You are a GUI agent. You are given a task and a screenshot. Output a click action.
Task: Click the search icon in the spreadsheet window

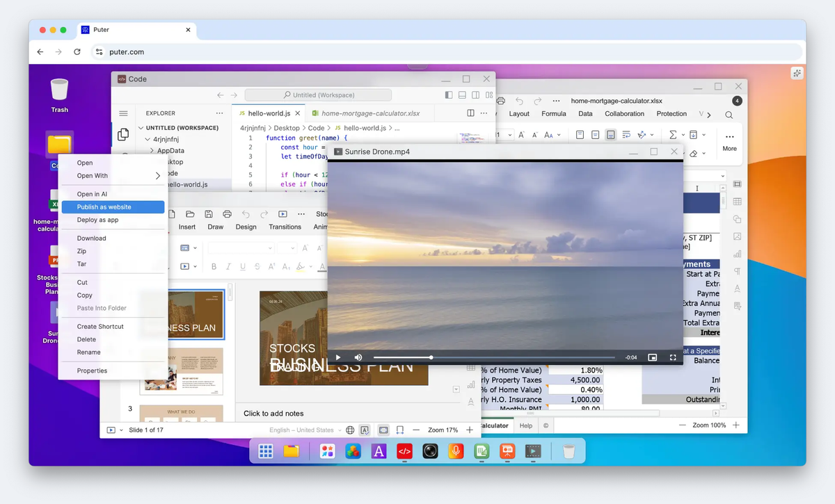click(729, 115)
